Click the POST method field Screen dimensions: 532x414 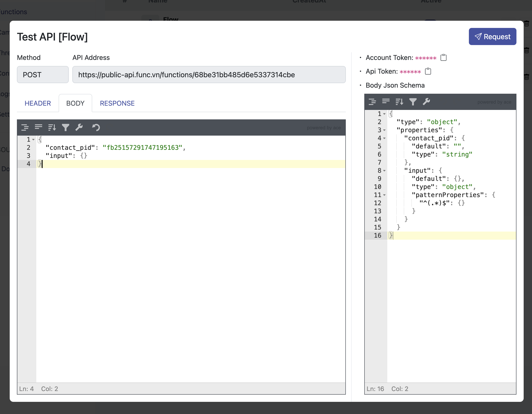pos(43,75)
